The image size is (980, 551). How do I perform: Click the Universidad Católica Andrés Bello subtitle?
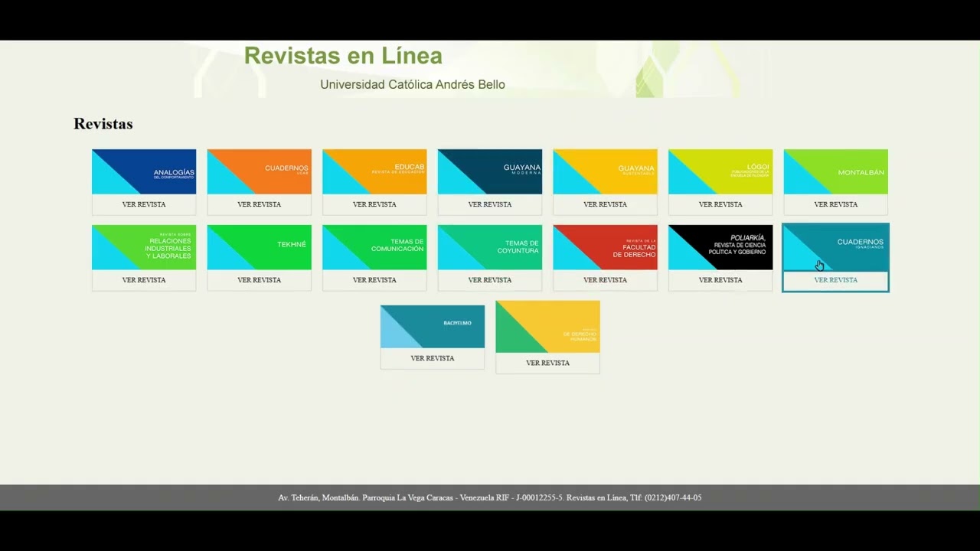pos(413,84)
